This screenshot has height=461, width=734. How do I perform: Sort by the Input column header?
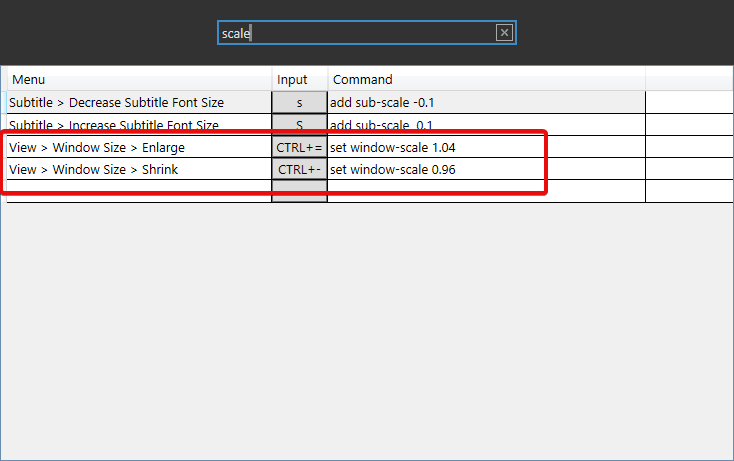(x=300, y=79)
